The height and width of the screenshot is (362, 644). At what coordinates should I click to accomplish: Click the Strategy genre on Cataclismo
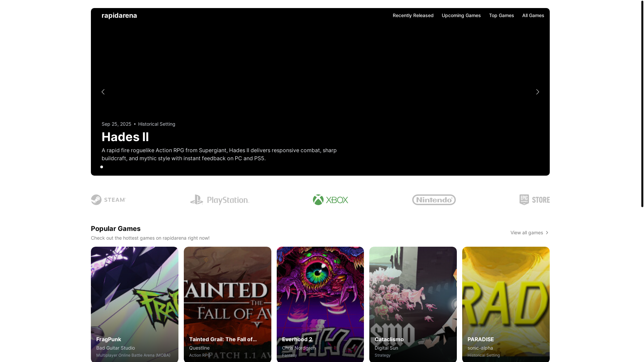coord(382,355)
